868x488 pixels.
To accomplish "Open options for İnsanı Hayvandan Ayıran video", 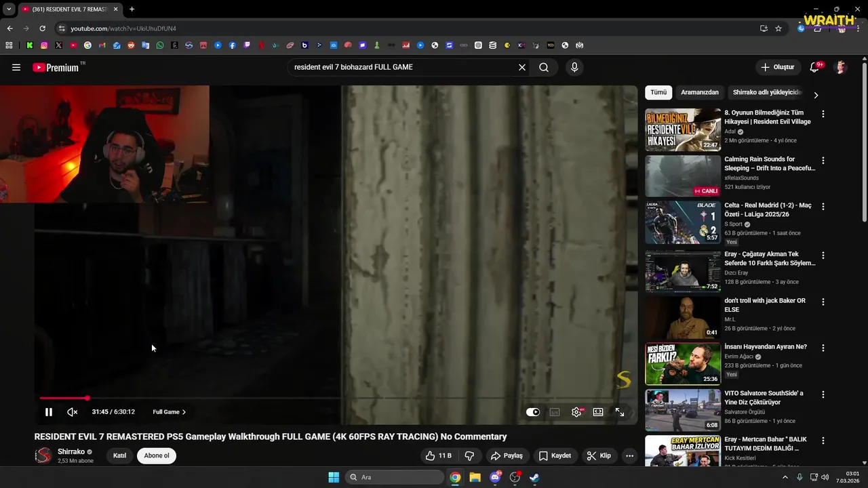I will (x=823, y=348).
